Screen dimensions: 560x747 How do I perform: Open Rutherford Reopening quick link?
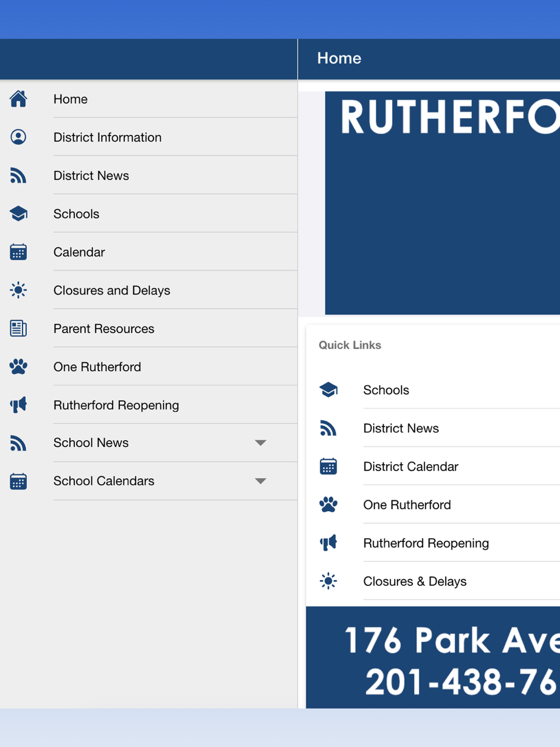pos(433,543)
